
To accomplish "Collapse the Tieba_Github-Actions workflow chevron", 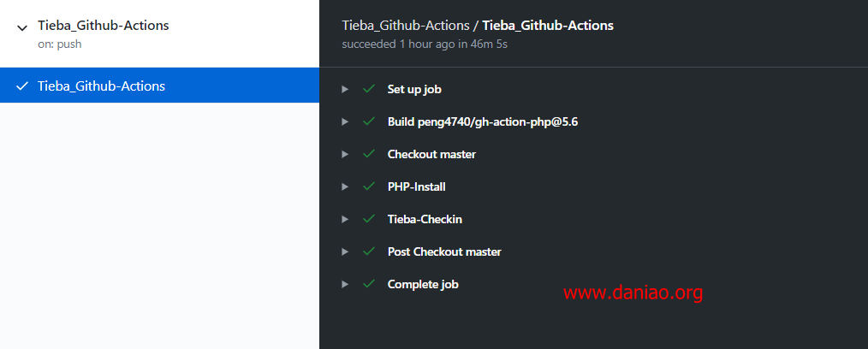I will point(22,27).
